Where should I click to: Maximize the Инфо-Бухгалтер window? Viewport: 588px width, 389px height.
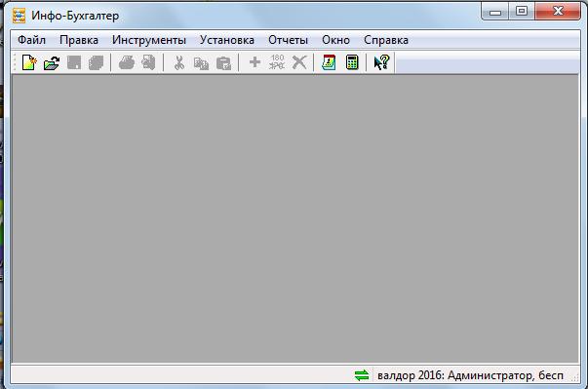tap(522, 12)
